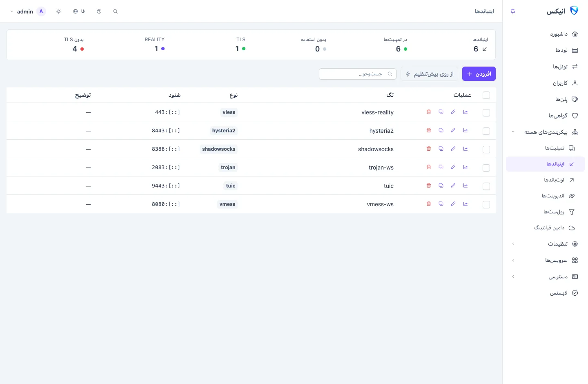Collapse the پیکربندی‌های هسته section
Screen dimensions: 588x384
[x=545, y=132]
